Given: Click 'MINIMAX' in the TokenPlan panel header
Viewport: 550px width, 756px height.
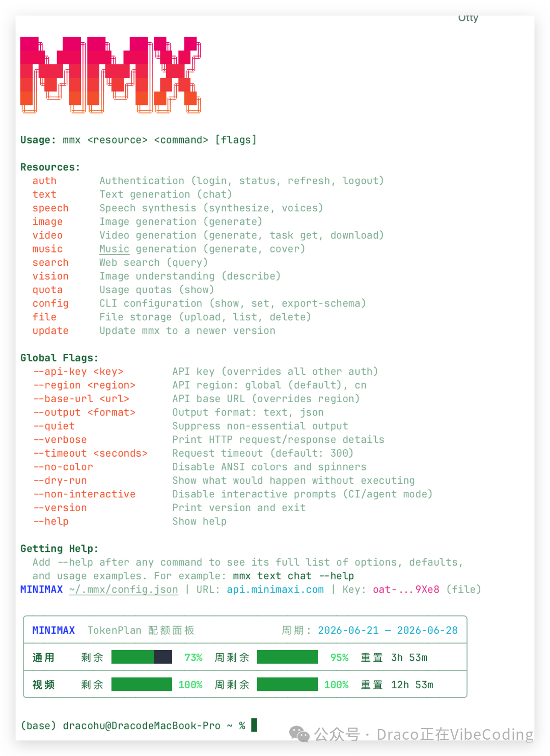Looking at the screenshot, I should point(53,630).
